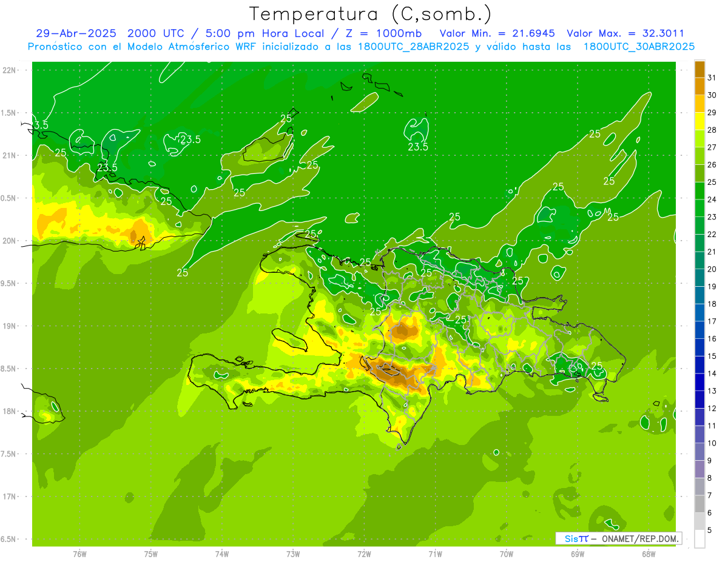Viewport: 728px width, 562px height.
Task: Click the colorbar tick label "5"
Action: point(710,530)
